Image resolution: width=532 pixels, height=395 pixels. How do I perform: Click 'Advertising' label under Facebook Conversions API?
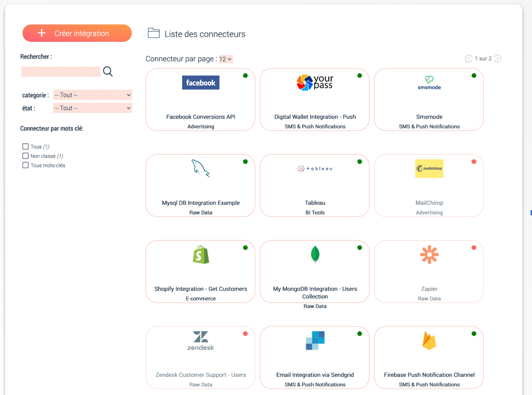pos(201,126)
